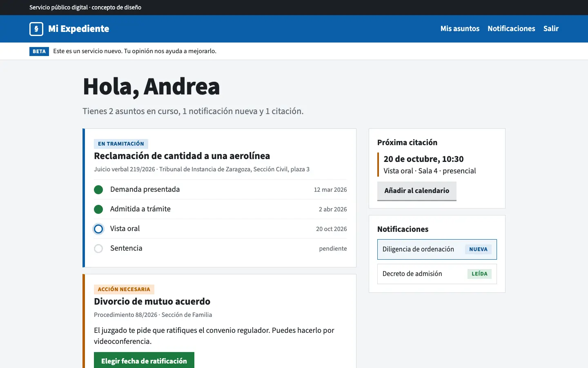Click the Vista oral step label
The width and height of the screenshot is (588, 368).
tap(125, 229)
